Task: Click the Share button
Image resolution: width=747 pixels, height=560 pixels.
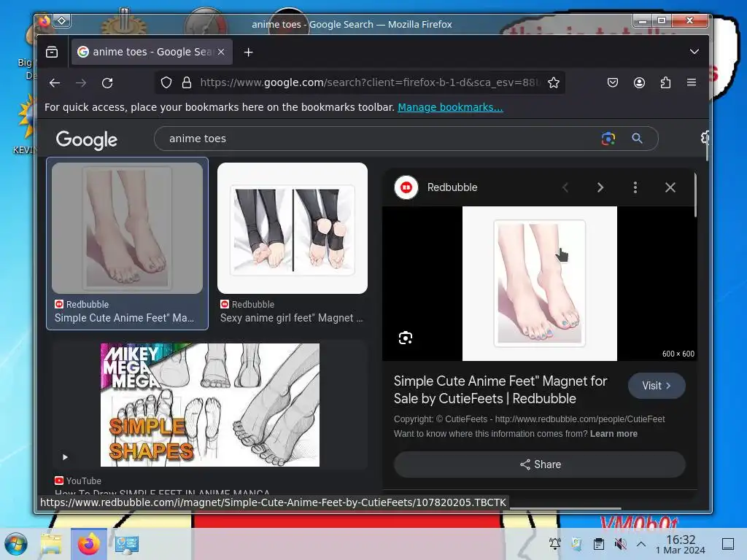Action: 540,464
